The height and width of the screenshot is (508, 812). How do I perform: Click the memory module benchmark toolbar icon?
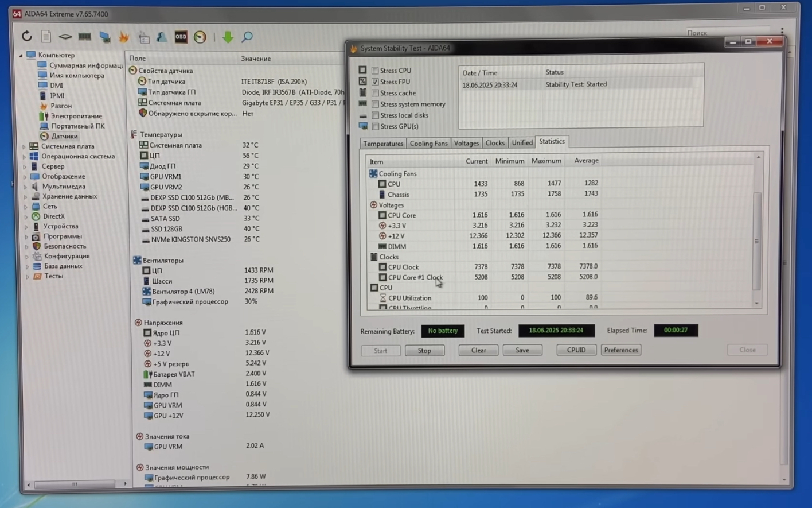click(85, 37)
